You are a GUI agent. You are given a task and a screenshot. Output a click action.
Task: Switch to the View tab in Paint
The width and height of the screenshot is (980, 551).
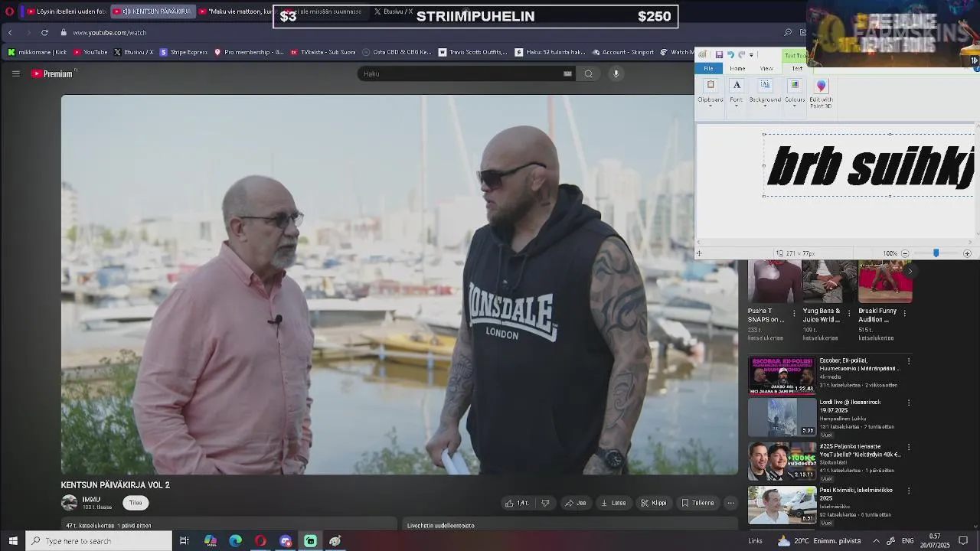point(766,68)
